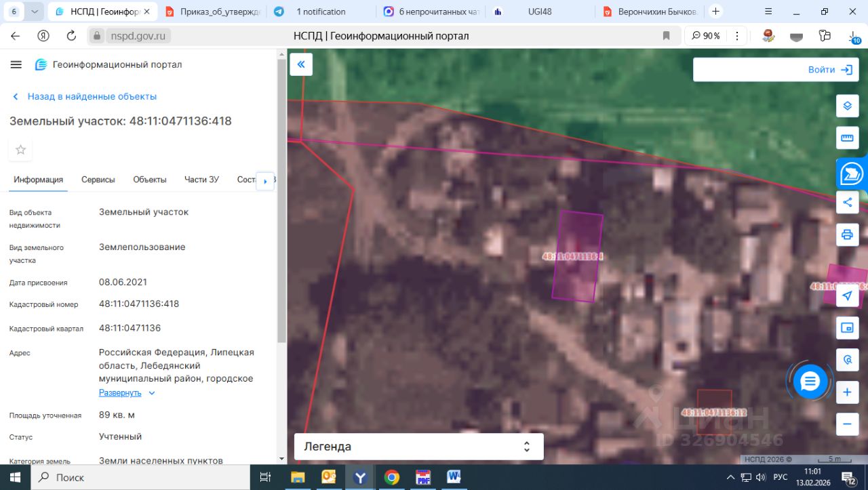Open the Windows notification center
868x490 pixels.
pyautogui.click(x=849, y=478)
